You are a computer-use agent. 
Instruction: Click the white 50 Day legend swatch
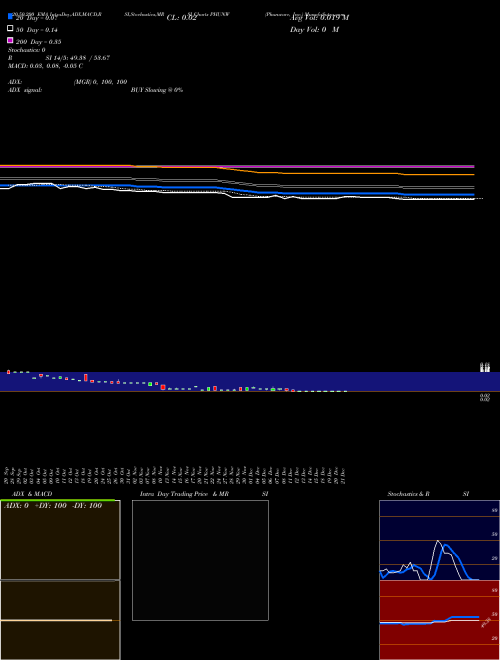coord(10,28)
